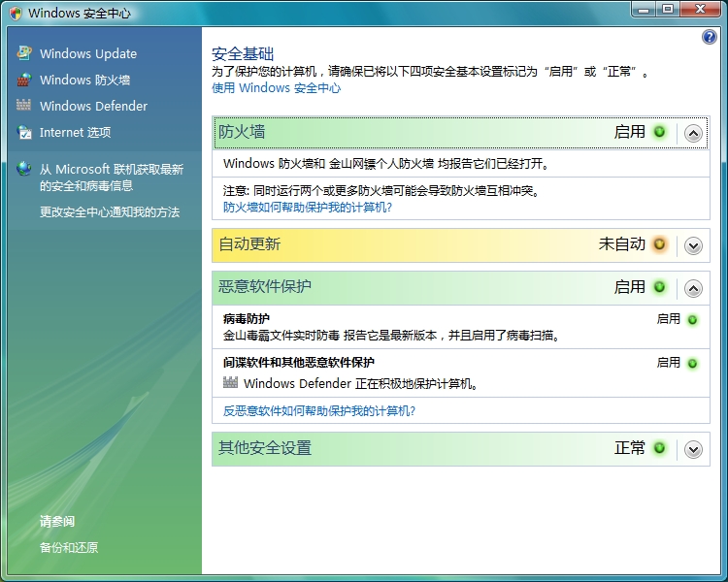Open Windows Defender link in sidebar

93,107
